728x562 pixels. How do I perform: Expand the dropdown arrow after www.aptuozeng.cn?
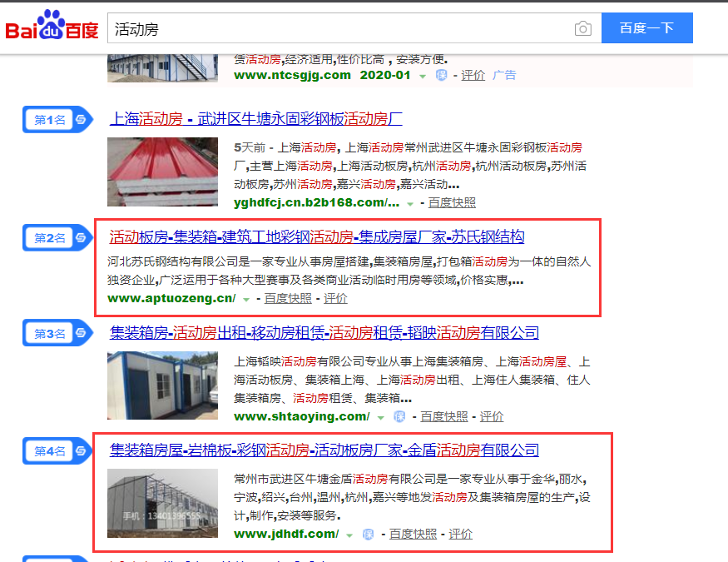coord(246,300)
